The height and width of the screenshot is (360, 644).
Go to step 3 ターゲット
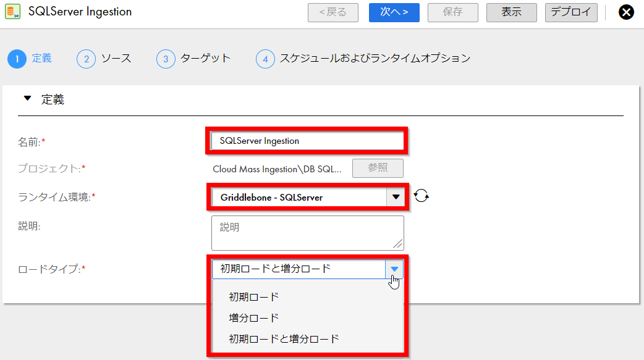(193, 59)
